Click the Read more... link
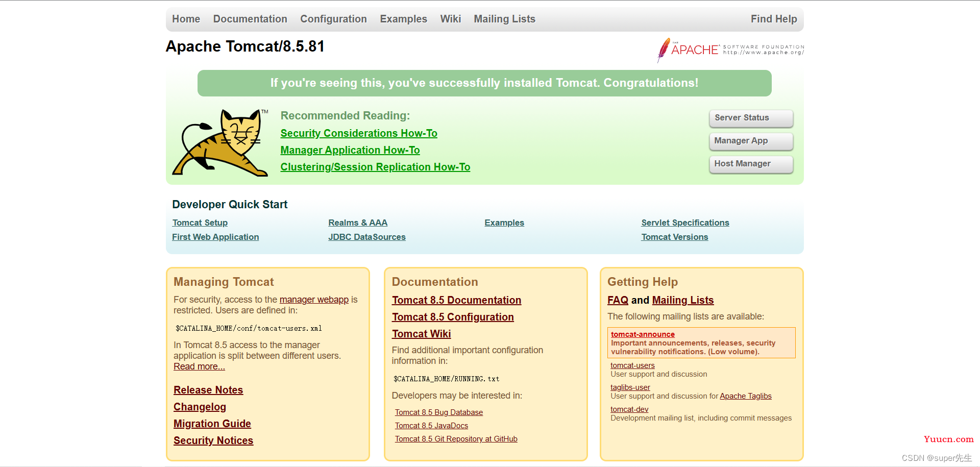The image size is (980, 467). pos(199,366)
